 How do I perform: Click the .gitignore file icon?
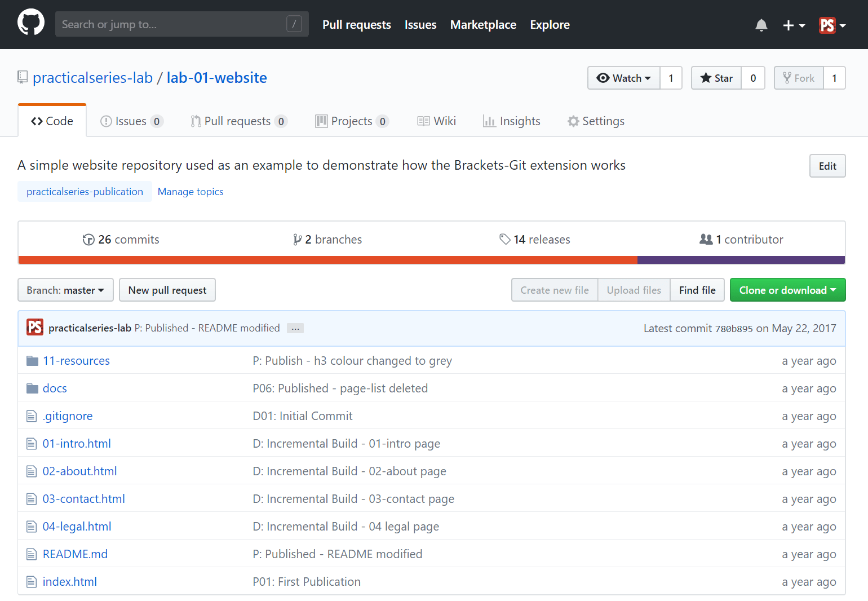(x=32, y=416)
